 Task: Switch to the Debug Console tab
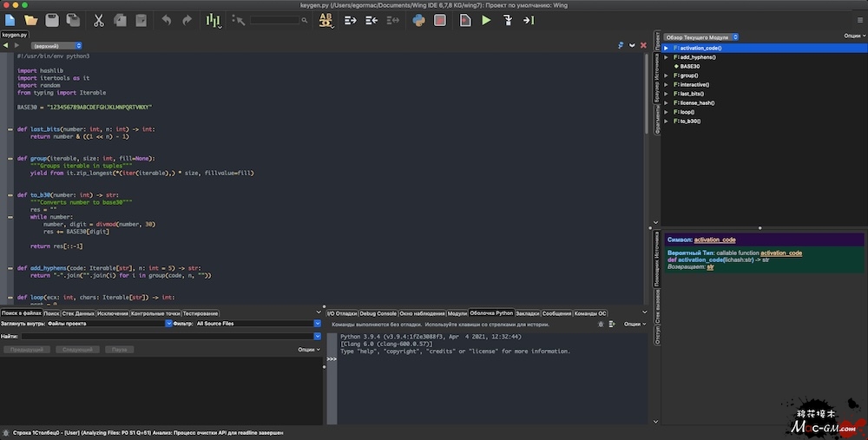[378, 313]
